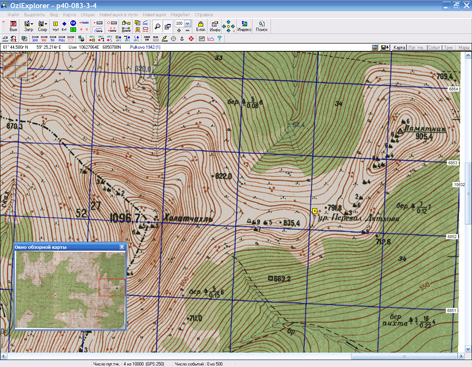Viewport: 472px width, 367px height.
Task: Click the four-arrow map move control
Action: point(228,26)
